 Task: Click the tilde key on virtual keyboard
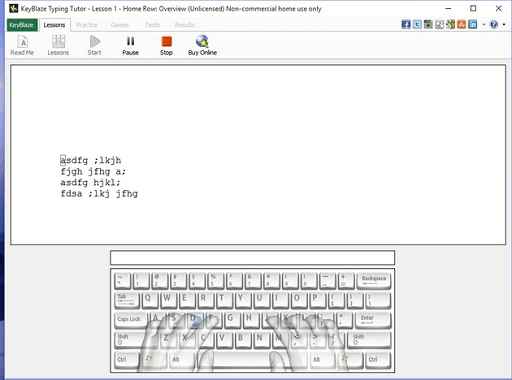[x=122, y=281]
